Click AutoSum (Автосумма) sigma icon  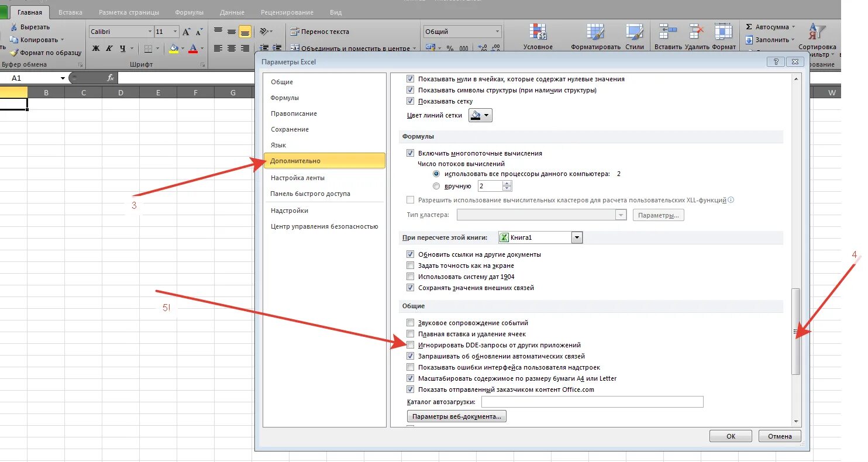click(749, 27)
